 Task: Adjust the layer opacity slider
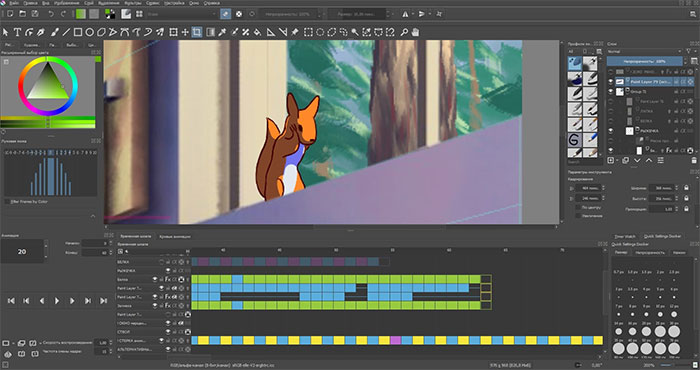(x=644, y=61)
